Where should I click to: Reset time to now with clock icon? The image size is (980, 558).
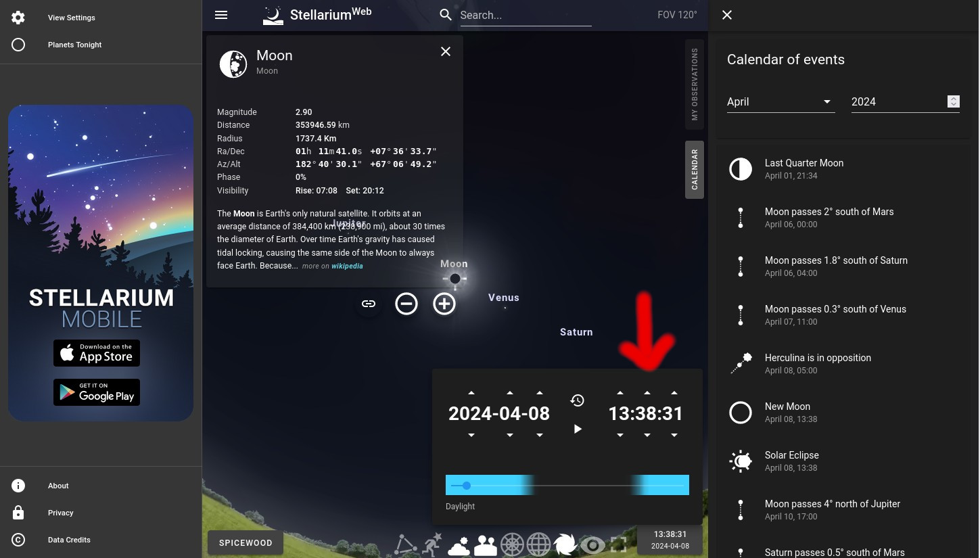pos(577,400)
